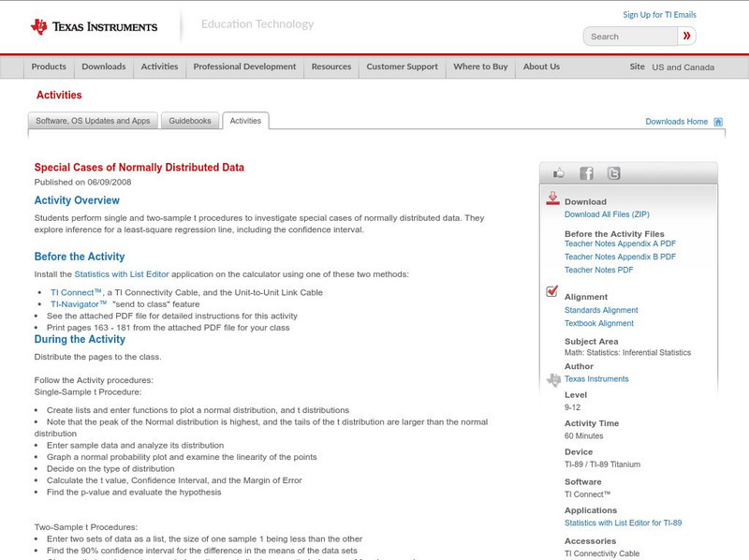Open Statistics with List Editor for TI-89

pyautogui.click(x=623, y=523)
